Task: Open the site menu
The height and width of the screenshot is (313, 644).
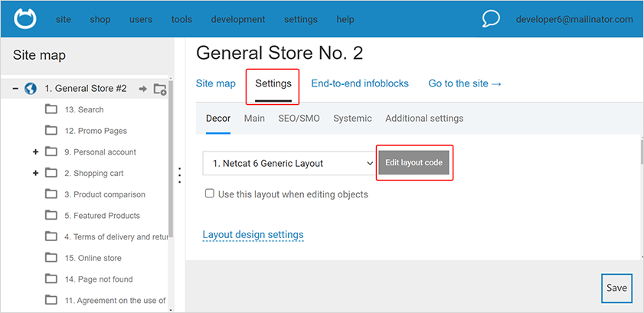Action: 64,19
